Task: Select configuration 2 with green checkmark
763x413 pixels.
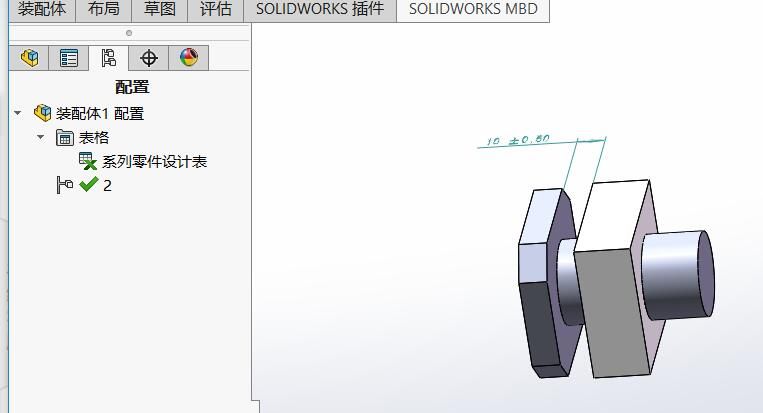Action: 107,185
